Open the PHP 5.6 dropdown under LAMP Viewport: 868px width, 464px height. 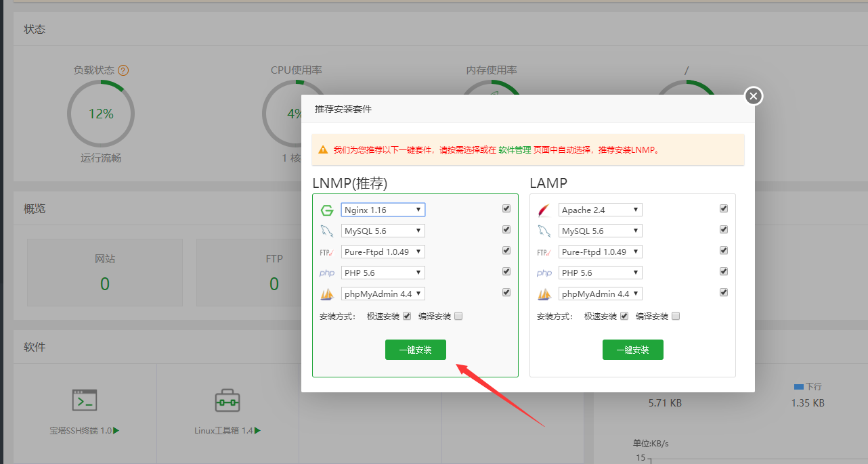click(601, 273)
